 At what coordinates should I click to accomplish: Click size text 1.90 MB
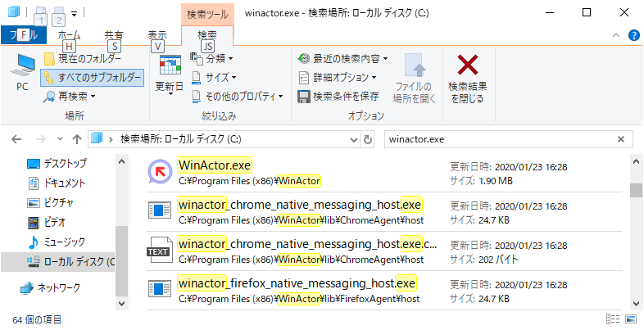click(496, 181)
